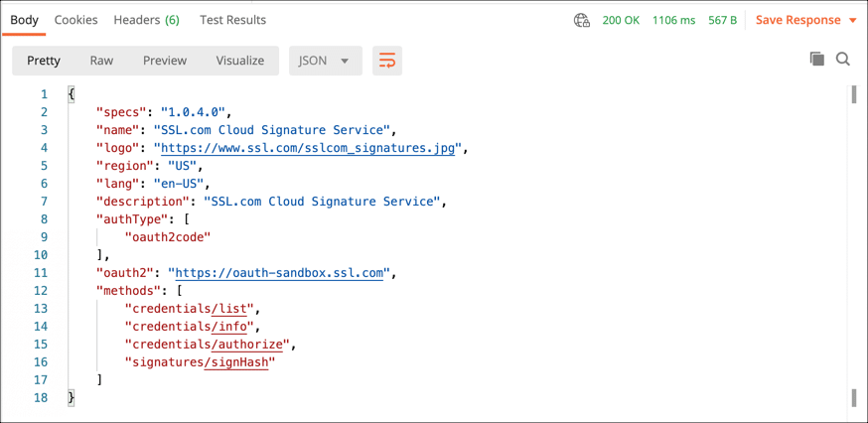
Task: Click the network globe icon
Action: [x=582, y=20]
